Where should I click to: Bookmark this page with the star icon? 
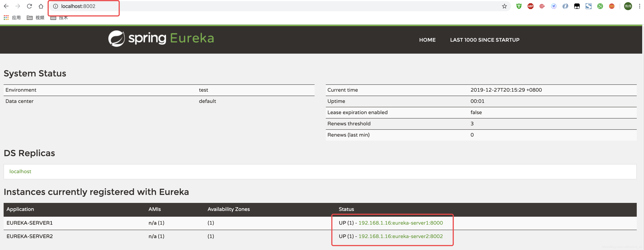[x=504, y=6]
